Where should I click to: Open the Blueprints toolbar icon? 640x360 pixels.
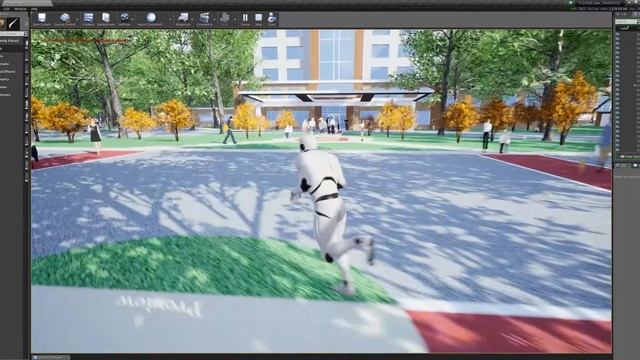tap(183, 19)
